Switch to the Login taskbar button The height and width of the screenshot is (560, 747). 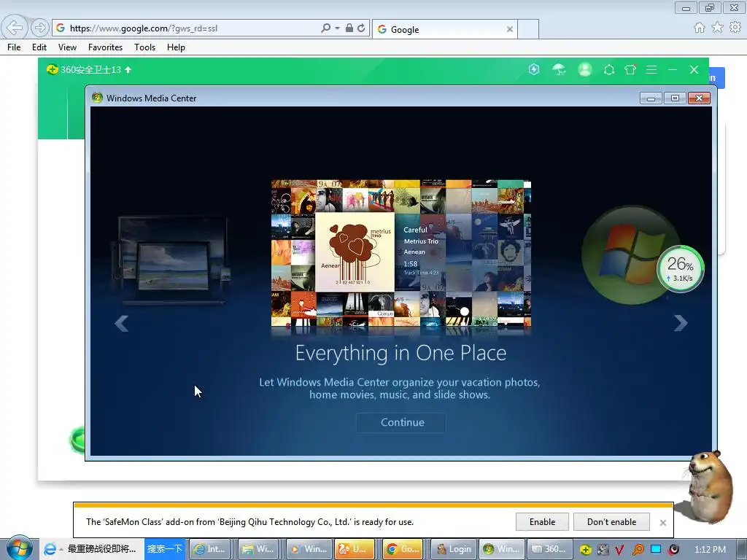coord(454,549)
